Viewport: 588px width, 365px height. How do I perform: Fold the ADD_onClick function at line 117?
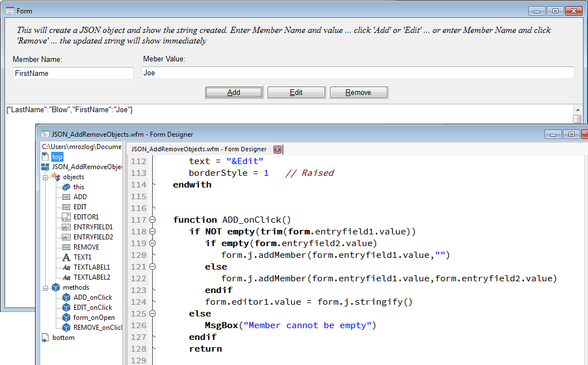[152, 220]
